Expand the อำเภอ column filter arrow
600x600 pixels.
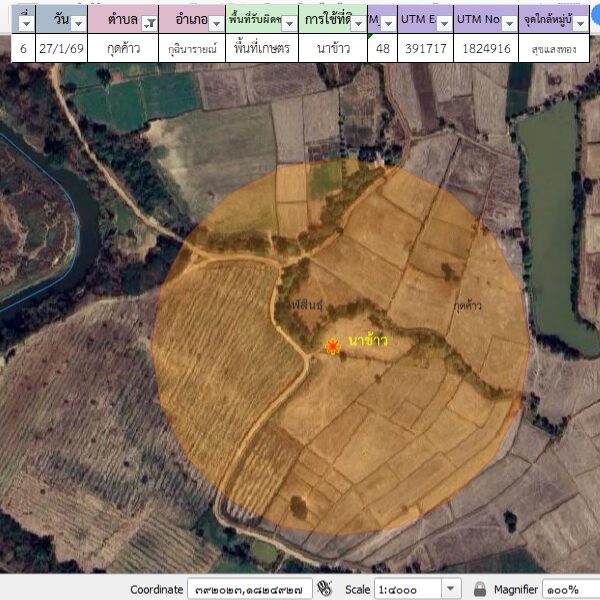point(216,23)
